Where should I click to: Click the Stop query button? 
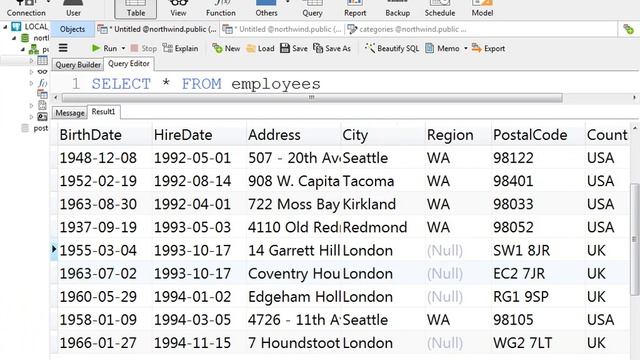tap(144, 48)
